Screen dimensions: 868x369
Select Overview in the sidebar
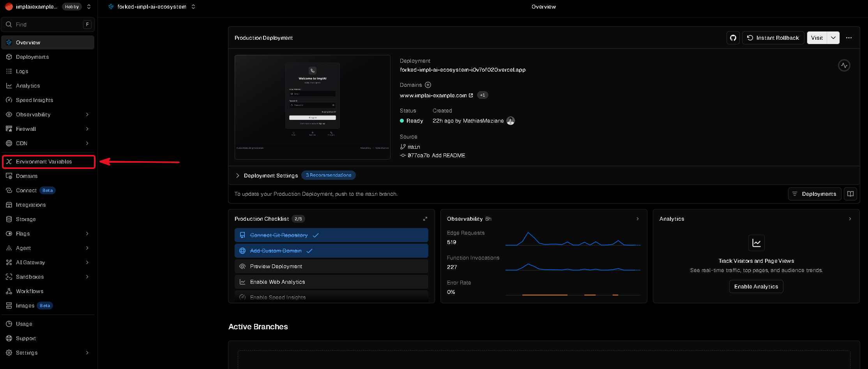tap(48, 42)
